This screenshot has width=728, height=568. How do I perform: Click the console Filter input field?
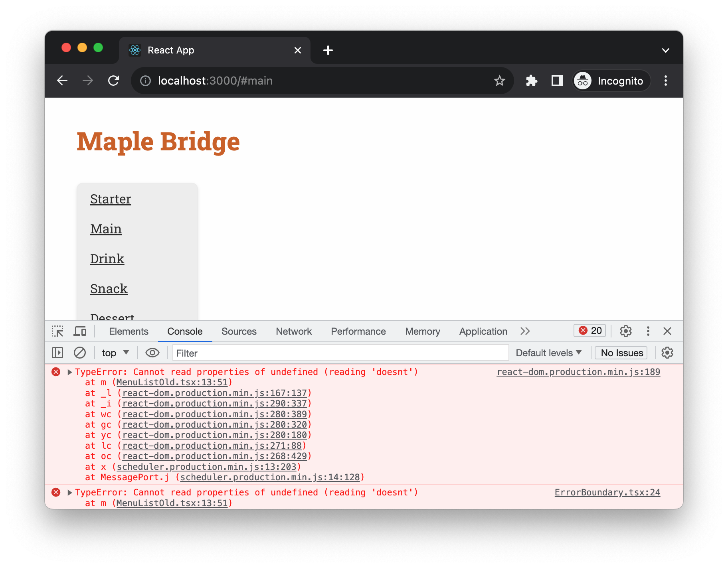tap(340, 353)
